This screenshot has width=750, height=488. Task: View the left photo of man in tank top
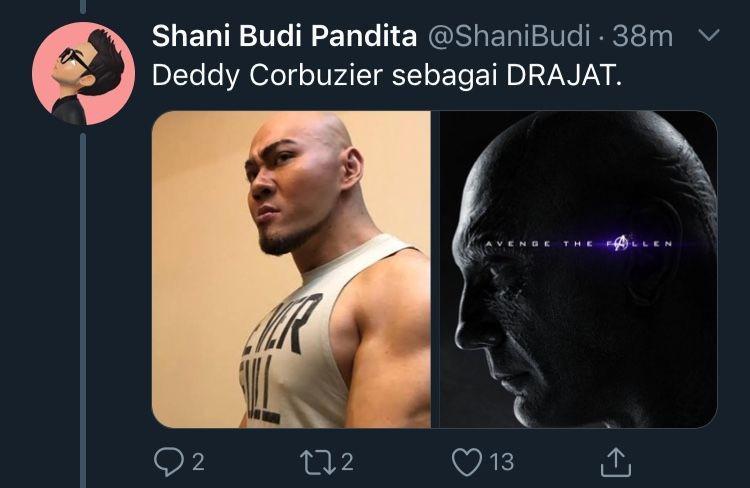[291, 269]
